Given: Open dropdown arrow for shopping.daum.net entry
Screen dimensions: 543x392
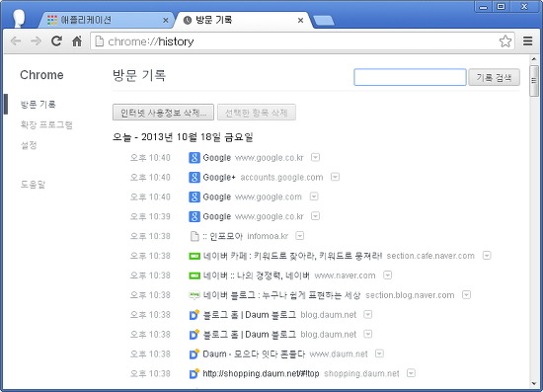Looking at the screenshot, I should (x=411, y=373).
